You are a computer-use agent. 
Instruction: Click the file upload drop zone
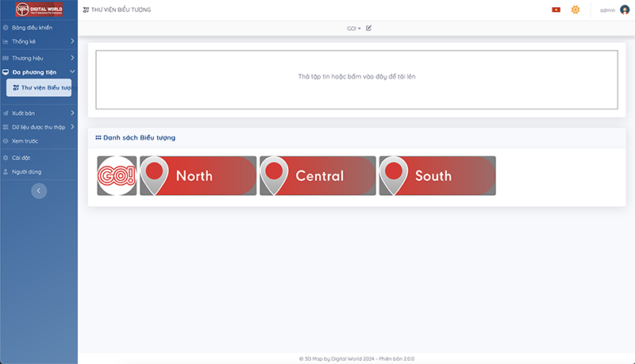point(356,79)
